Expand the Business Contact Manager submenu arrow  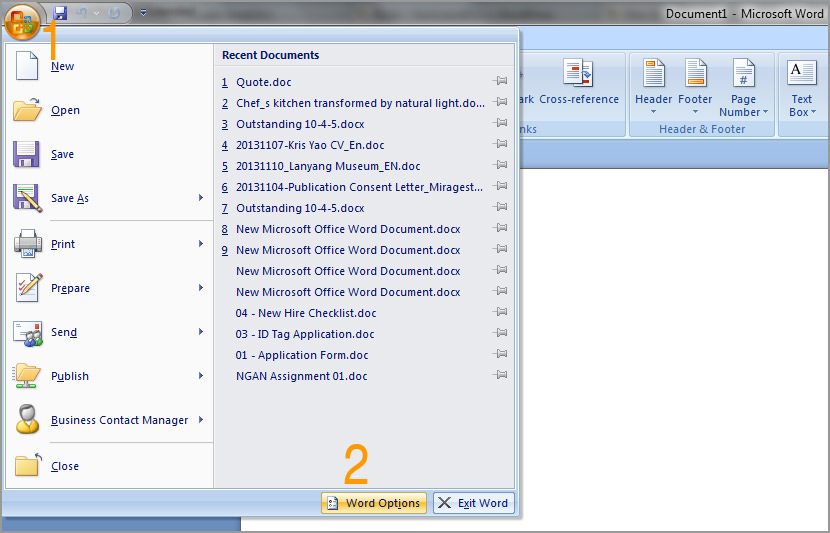201,419
